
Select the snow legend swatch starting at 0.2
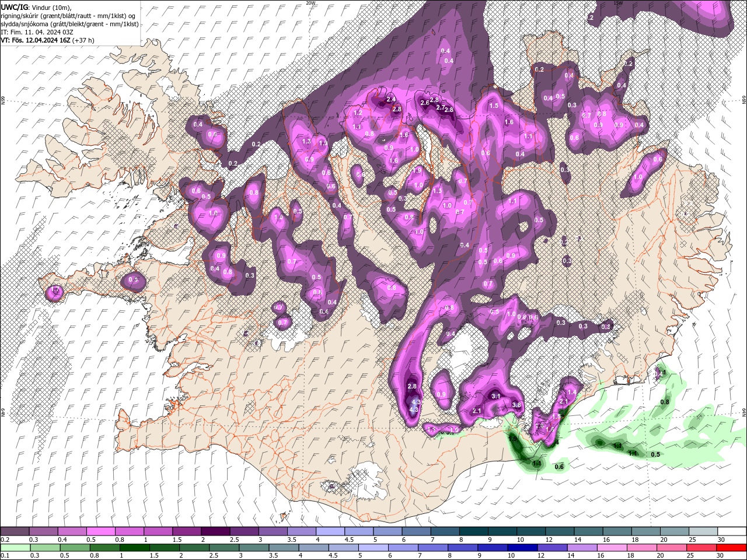(x=15, y=531)
